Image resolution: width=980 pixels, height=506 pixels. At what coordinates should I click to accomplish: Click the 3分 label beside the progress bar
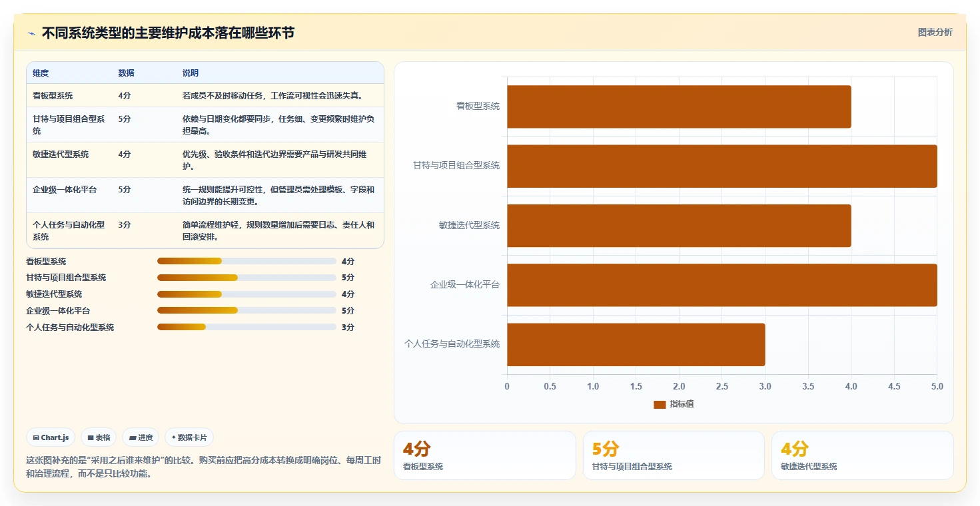348,327
